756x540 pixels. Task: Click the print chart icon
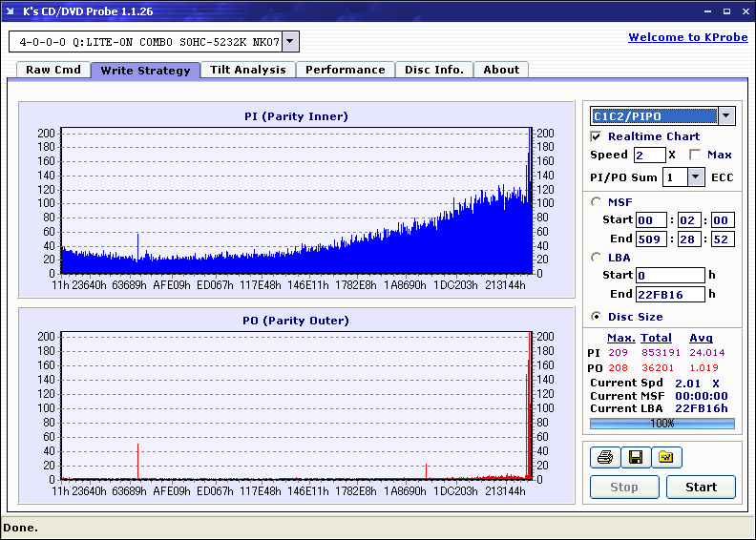pos(604,458)
